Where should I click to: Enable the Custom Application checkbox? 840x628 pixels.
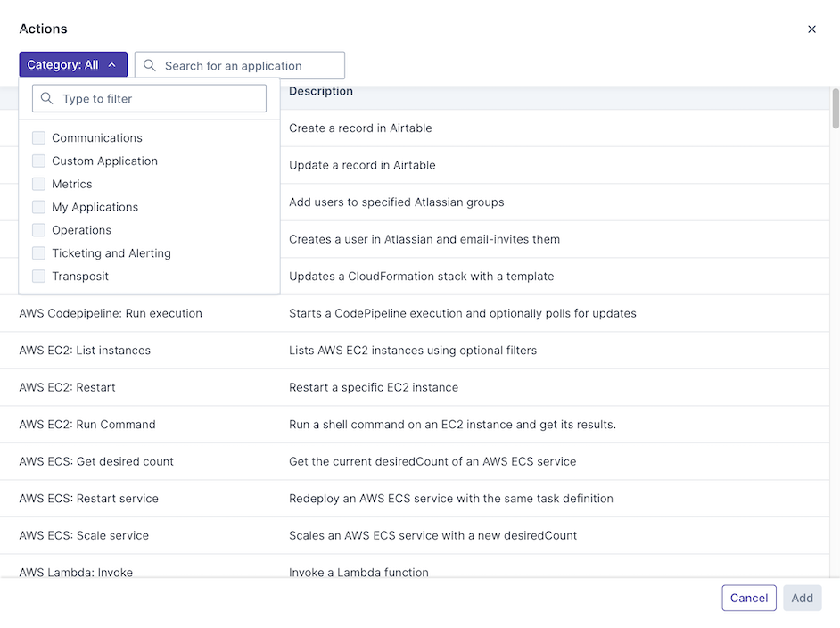click(38, 161)
